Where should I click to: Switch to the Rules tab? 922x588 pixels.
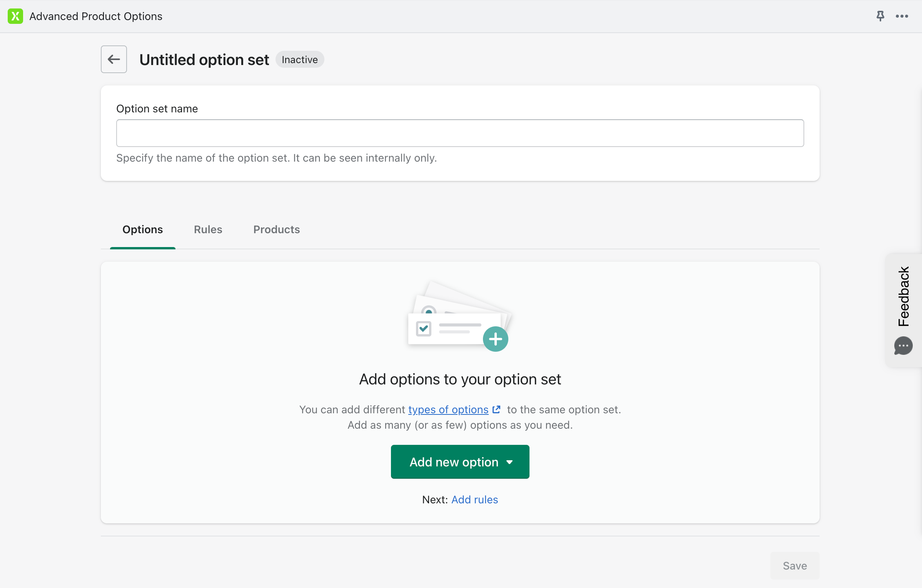coord(208,229)
